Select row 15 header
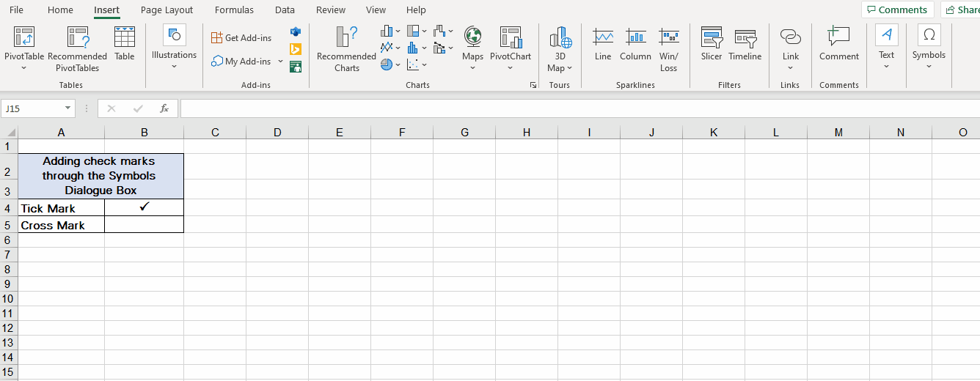980x381 pixels. tap(9, 371)
